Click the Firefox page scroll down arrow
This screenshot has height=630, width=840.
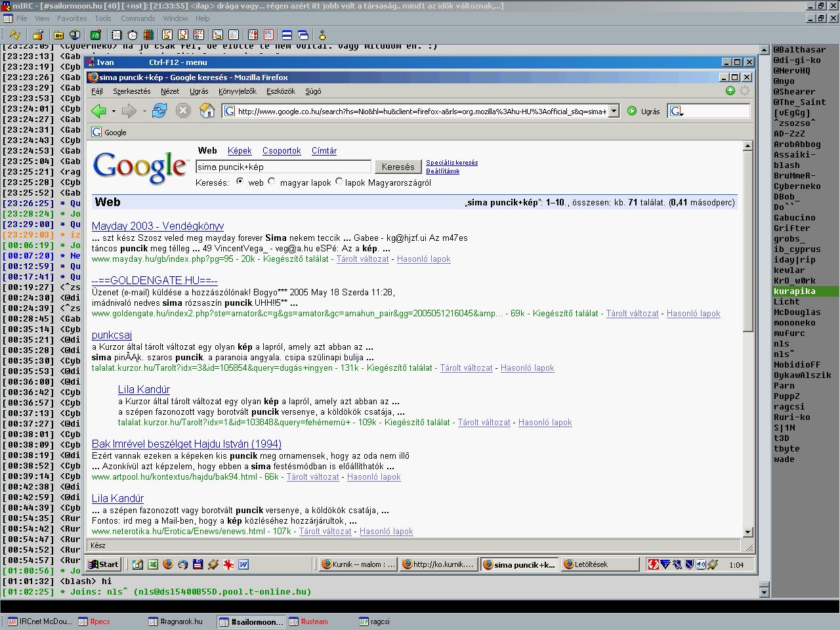(x=748, y=532)
